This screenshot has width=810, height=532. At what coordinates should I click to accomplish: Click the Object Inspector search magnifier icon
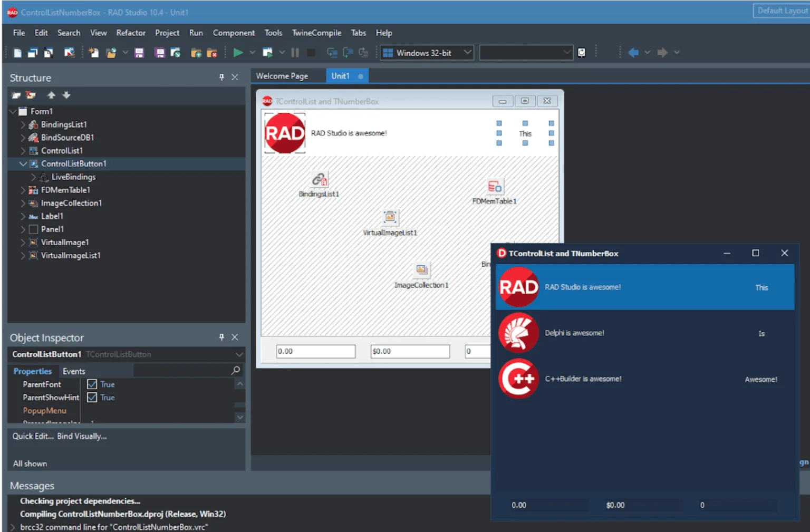[236, 371]
